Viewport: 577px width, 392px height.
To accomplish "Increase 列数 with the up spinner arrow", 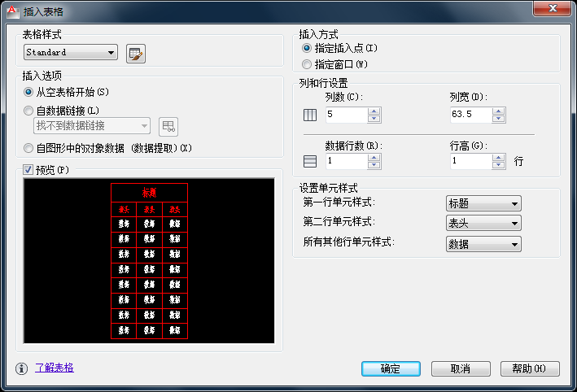I will click(374, 111).
